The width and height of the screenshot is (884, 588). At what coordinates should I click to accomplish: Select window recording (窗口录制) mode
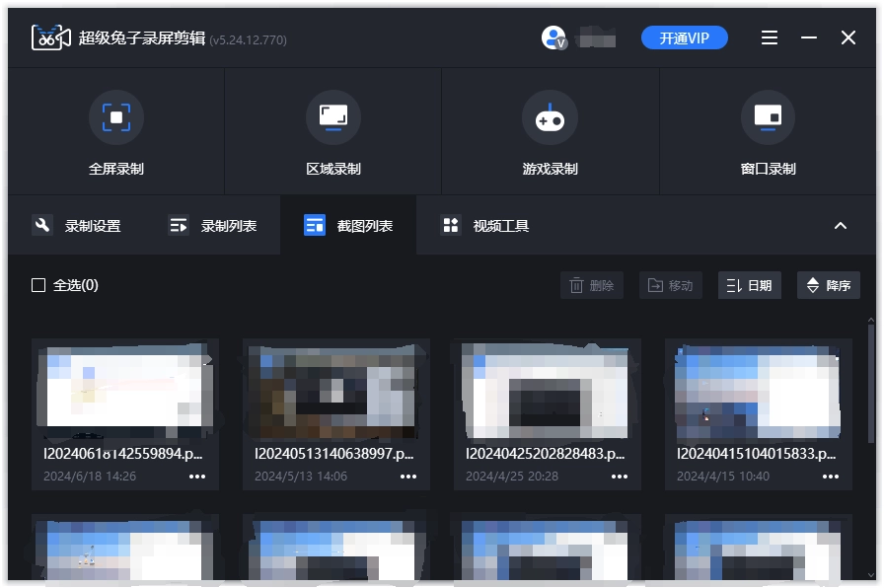(x=768, y=118)
